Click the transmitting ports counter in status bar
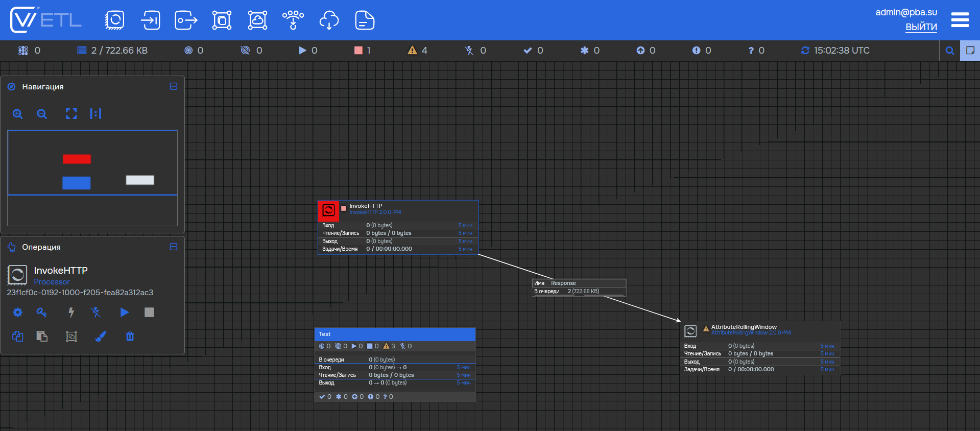 [194, 51]
